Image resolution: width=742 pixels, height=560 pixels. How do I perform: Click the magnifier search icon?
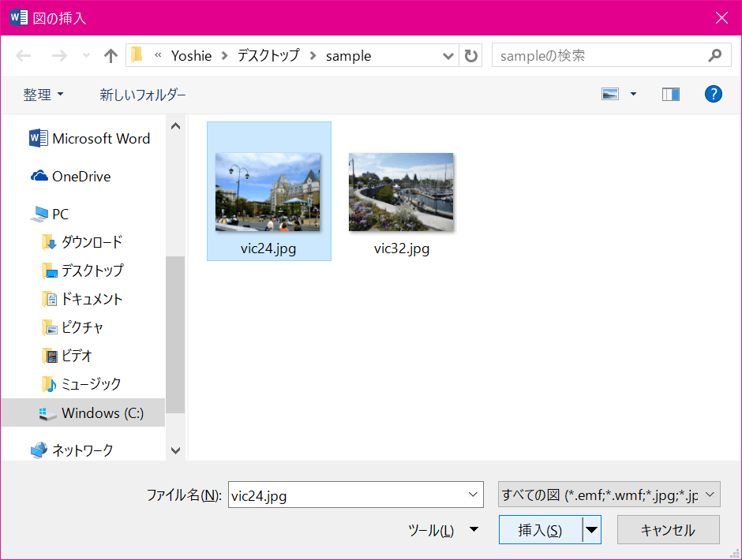click(x=715, y=56)
